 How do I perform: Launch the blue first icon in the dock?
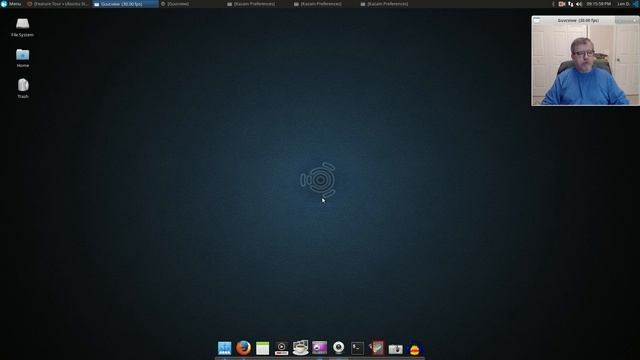pyautogui.click(x=224, y=348)
